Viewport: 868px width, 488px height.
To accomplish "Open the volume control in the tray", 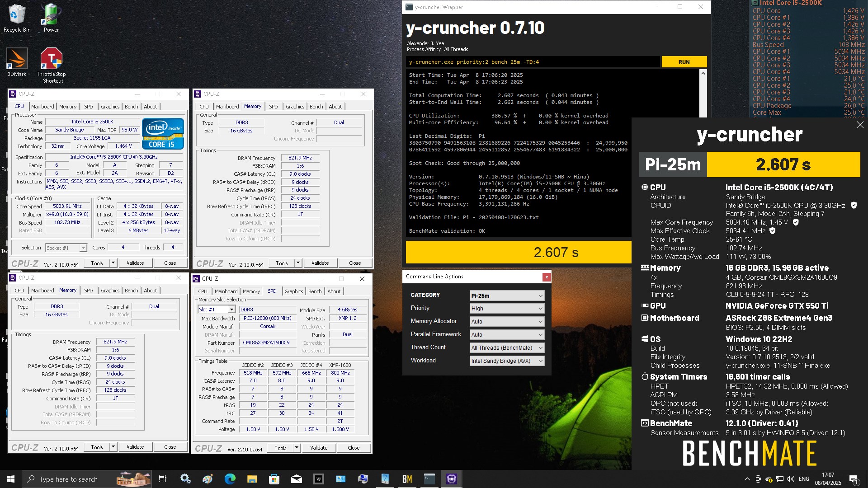I will pos(790,479).
